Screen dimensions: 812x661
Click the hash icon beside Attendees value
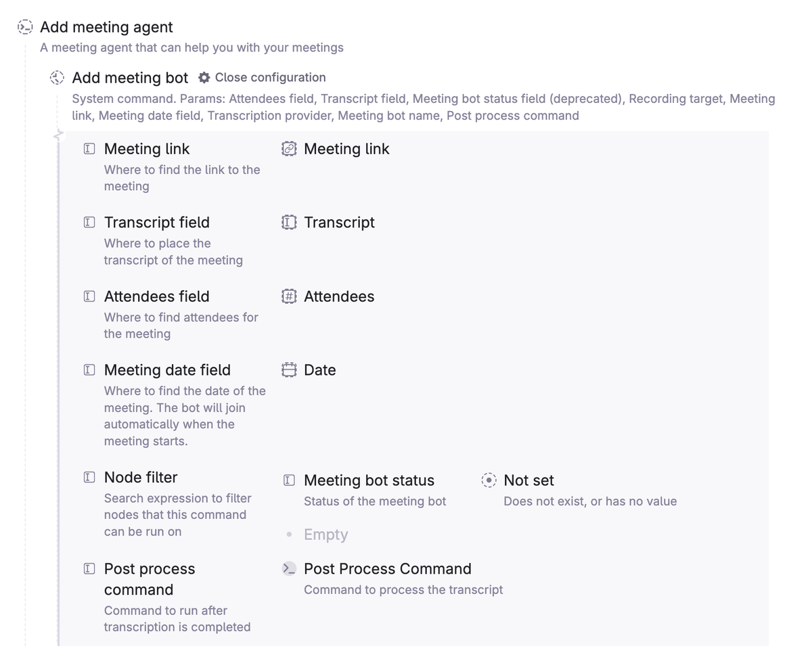pyautogui.click(x=289, y=296)
